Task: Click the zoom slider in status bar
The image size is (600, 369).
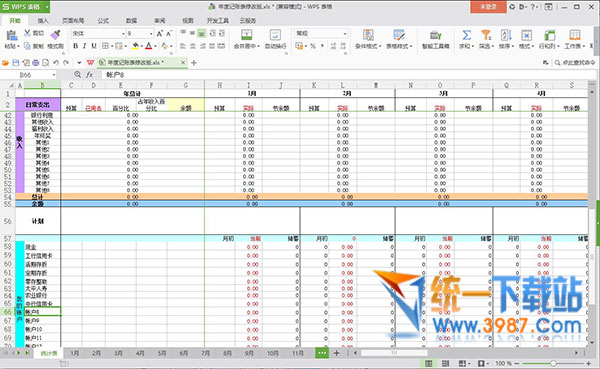Action: pyautogui.click(x=553, y=363)
